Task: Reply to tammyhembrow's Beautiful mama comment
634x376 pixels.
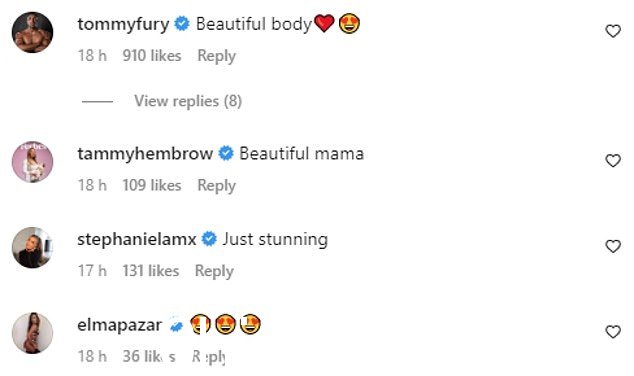Action: [x=216, y=186]
